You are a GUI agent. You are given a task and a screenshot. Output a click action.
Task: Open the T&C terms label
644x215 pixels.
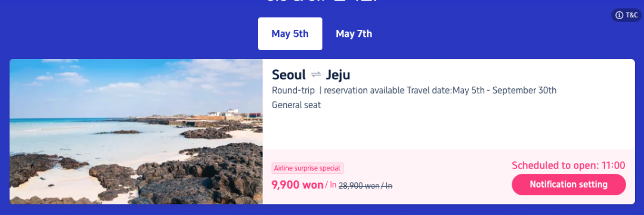click(631, 15)
